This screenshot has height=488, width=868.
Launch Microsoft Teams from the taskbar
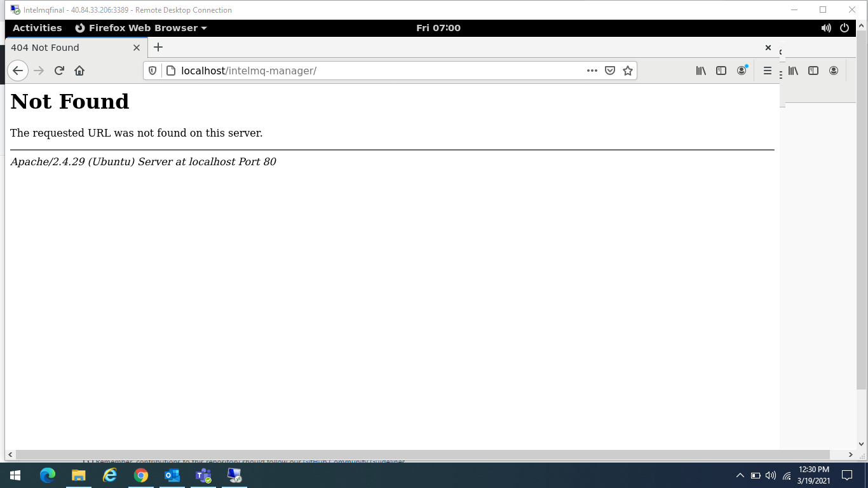(203, 475)
